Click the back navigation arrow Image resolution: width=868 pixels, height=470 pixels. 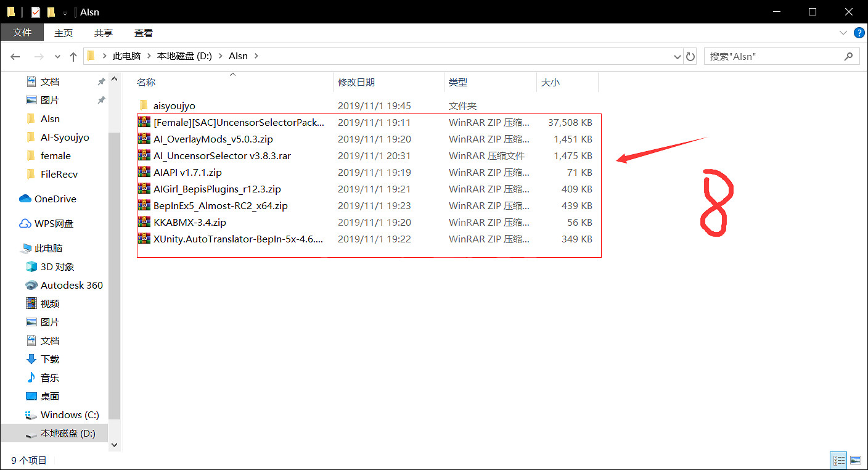tap(15, 56)
